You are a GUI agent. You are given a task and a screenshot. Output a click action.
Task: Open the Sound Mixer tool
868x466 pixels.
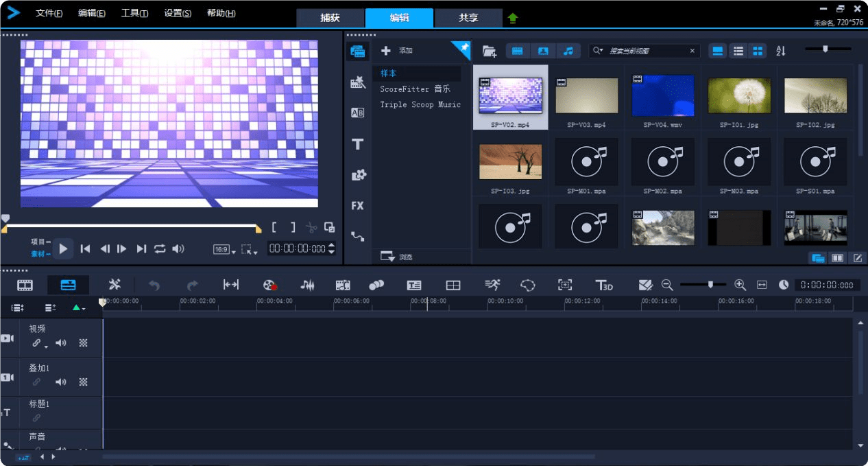coord(308,286)
